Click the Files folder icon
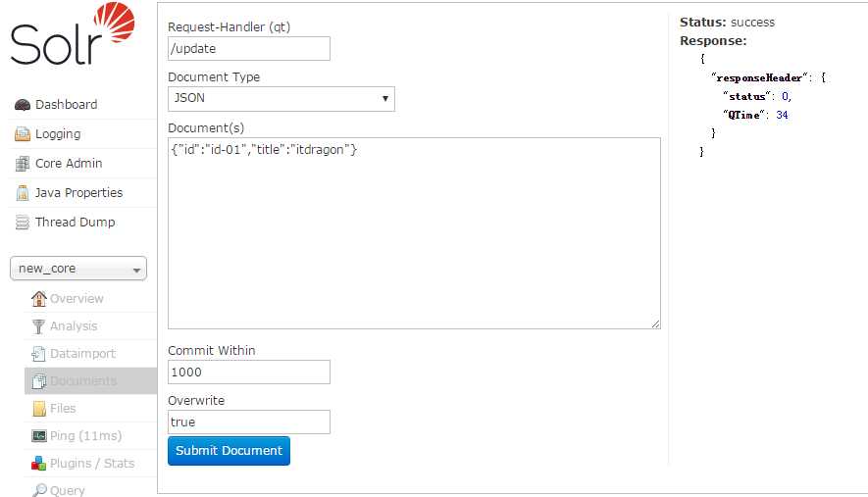Screen dimensions: 868x497 pyautogui.click(x=39, y=409)
